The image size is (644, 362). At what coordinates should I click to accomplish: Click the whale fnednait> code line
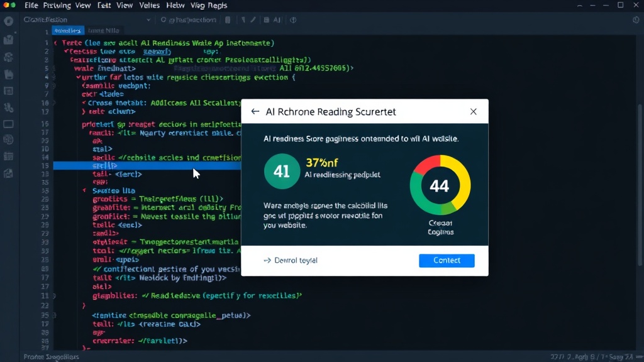pyautogui.click(x=105, y=69)
